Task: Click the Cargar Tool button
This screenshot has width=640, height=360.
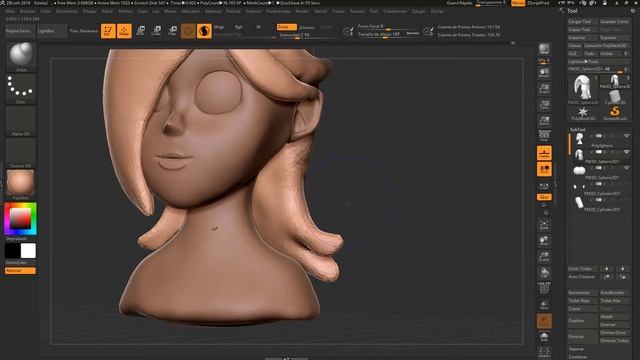Action: (582, 22)
